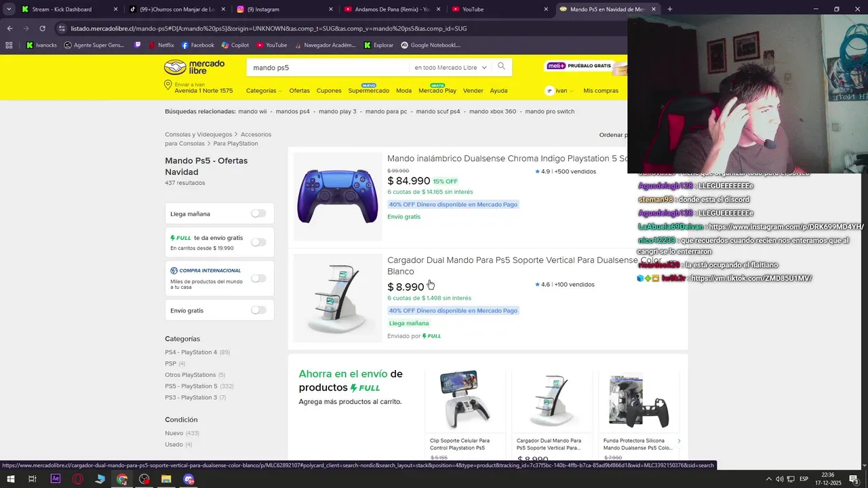
Task: Open Mercado Play in the navigation menu
Action: point(437,91)
